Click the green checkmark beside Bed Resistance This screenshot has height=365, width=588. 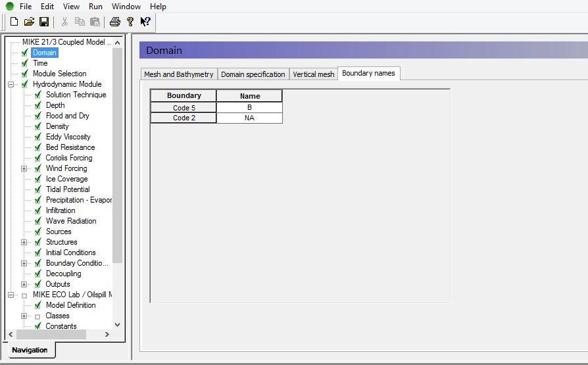[38, 147]
